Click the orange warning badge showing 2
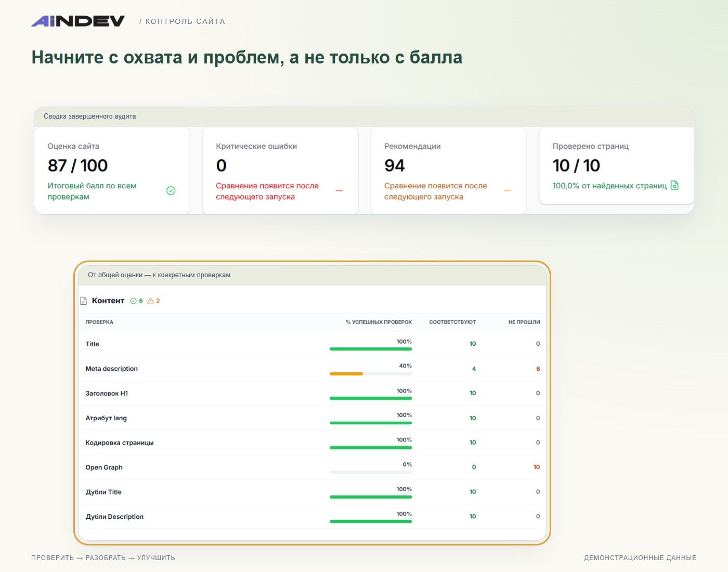The image size is (728, 572). (153, 301)
